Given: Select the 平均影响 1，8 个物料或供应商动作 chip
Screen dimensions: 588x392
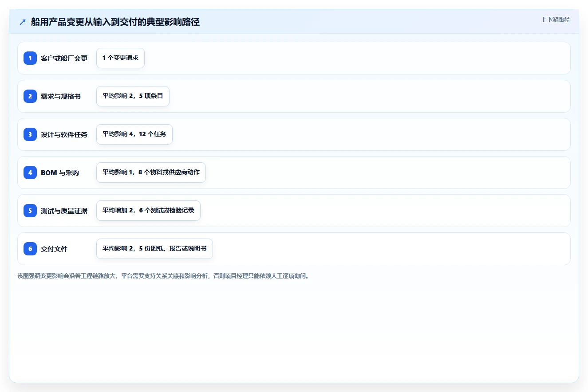Looking at the screenshot, I should 151,172.
